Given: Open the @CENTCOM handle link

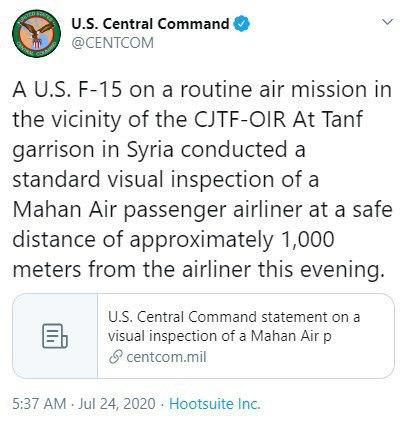Looking at the screenshot, I should pyautogui.click(x=112, y=43).
